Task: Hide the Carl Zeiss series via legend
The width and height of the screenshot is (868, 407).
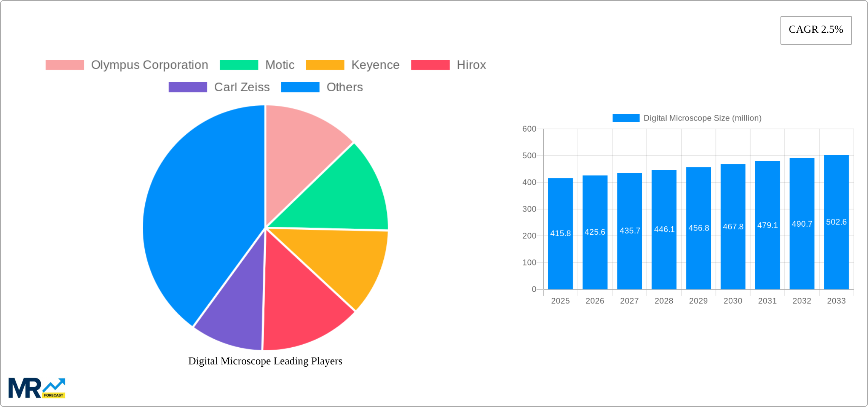Action: [188, 87]
